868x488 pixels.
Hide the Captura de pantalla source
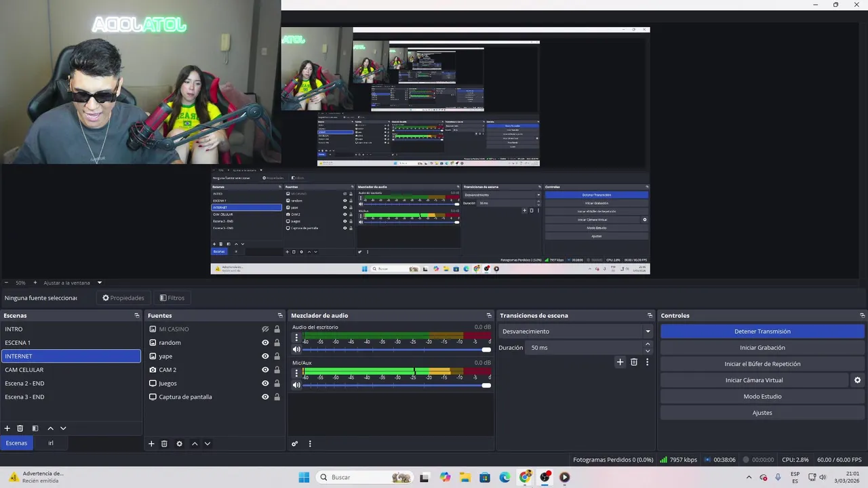pos(265,397)
